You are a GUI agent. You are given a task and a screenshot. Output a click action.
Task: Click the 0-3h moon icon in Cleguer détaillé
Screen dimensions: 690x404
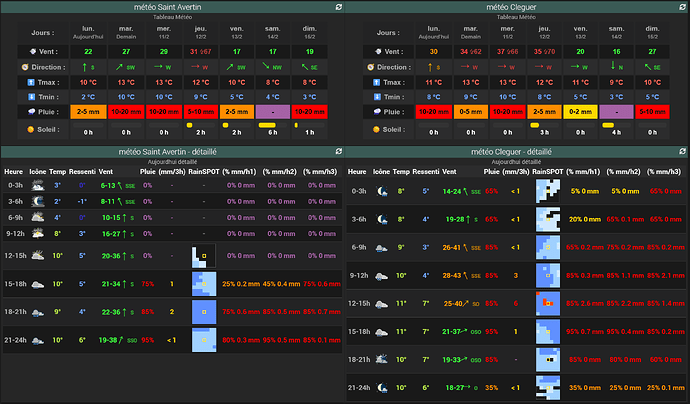tap(382, 191)
